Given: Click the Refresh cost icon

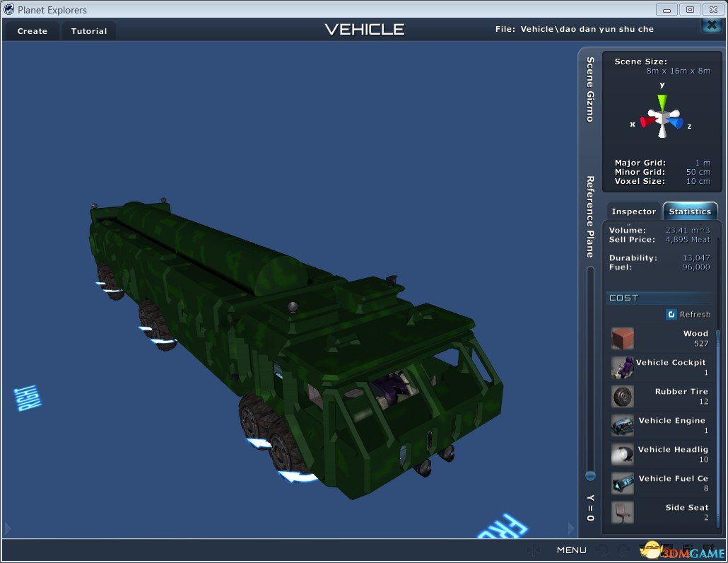Looking at the screenshot, I should click(671, 315).
